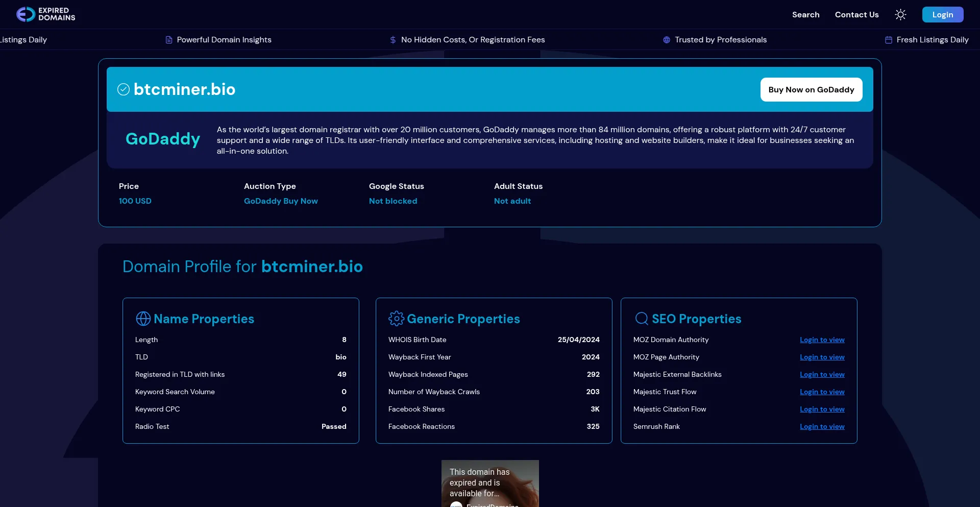Click Registered in TLD with links value 49
980x507 pixels.
(342, 375)
